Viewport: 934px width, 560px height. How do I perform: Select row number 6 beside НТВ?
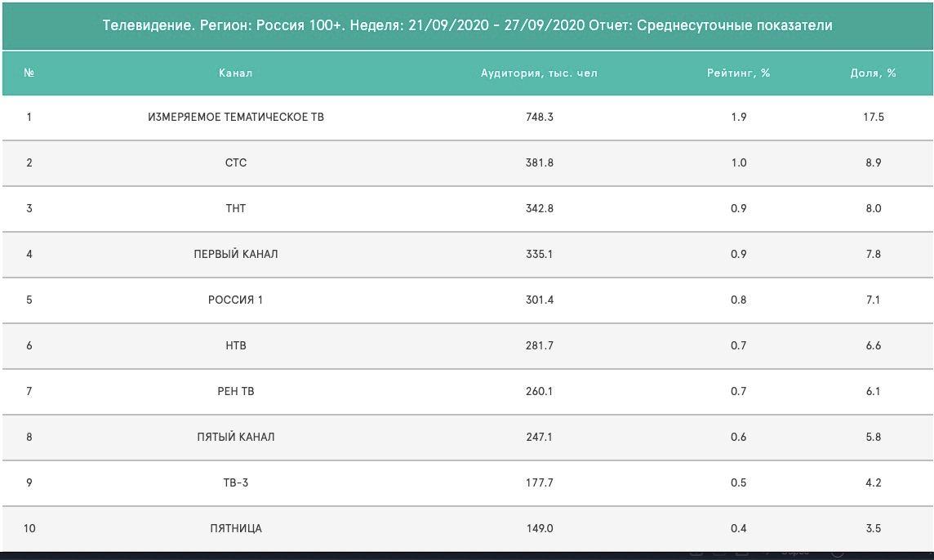coord(29,345)
